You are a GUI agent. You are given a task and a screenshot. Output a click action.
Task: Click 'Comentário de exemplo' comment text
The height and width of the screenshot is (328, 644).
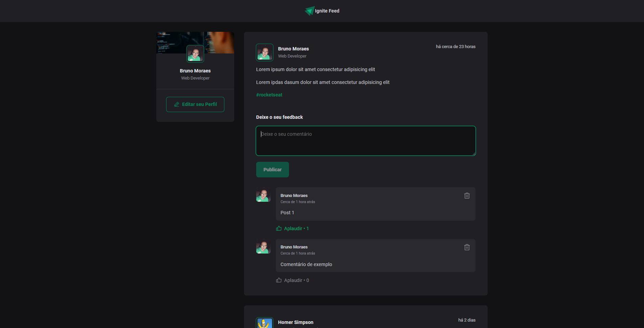pyautogui.click(x=306, y=264)
